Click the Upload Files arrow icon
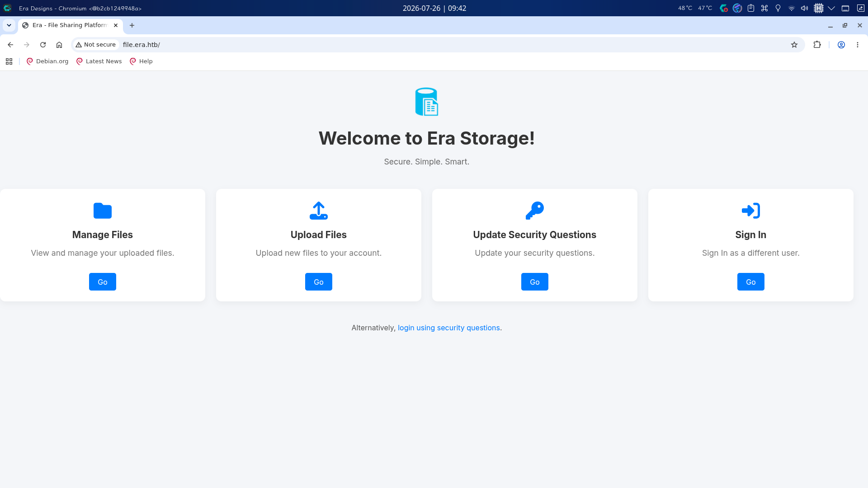This screenshot has height=488, width=868. (319, 211)
